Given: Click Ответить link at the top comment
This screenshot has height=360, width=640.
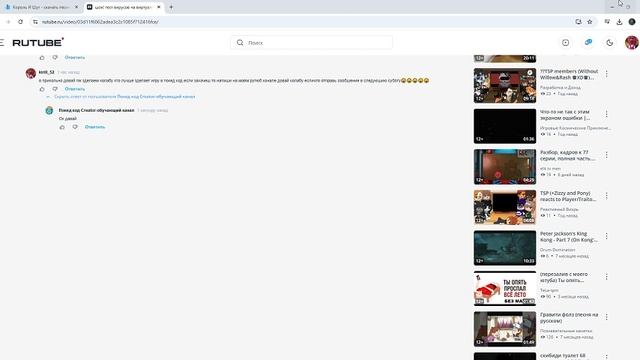Looking at the screenshot, I should coord(75,58).
